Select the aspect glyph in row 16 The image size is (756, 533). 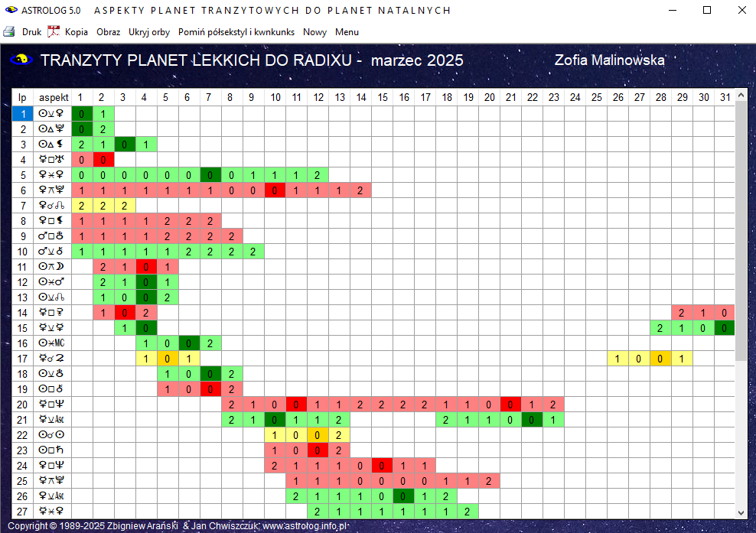(x=52, y=343)
